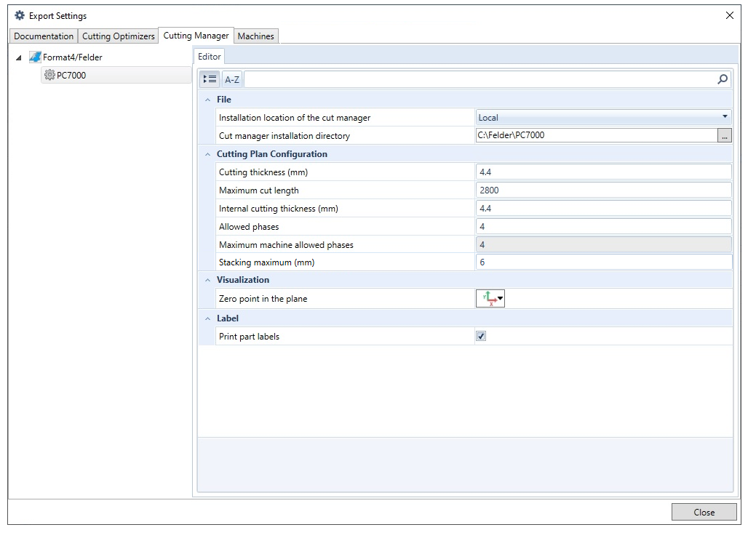Collapse the File section
This screenshot has height=538, width=756.
[208, 100]
